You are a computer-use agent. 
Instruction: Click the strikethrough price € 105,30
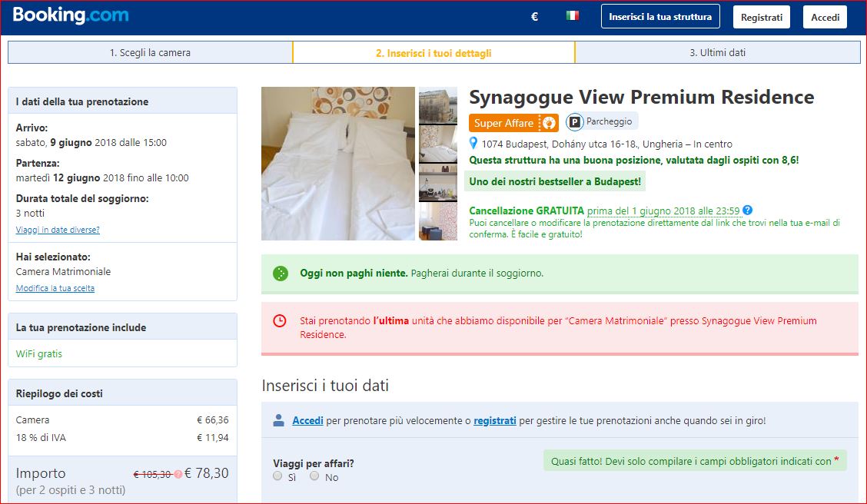click(153, 474)
